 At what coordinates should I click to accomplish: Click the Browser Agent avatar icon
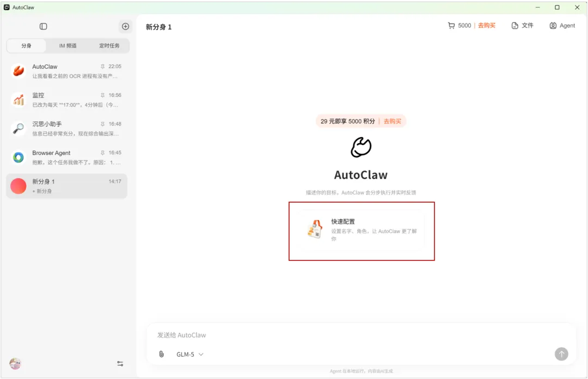19,157
